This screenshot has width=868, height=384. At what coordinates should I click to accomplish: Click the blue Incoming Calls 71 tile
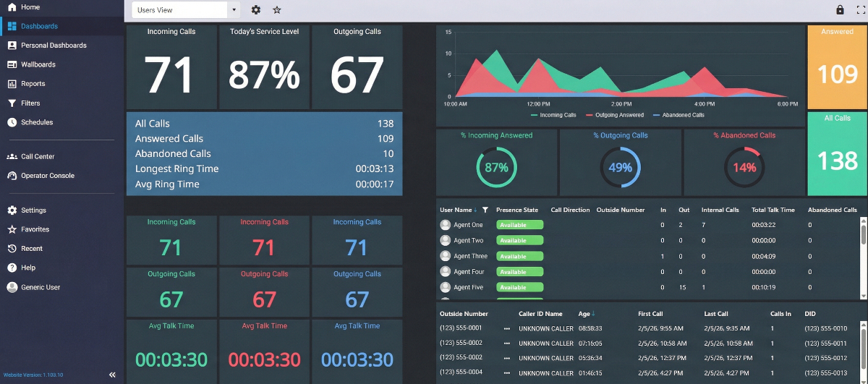coord(357,240)
